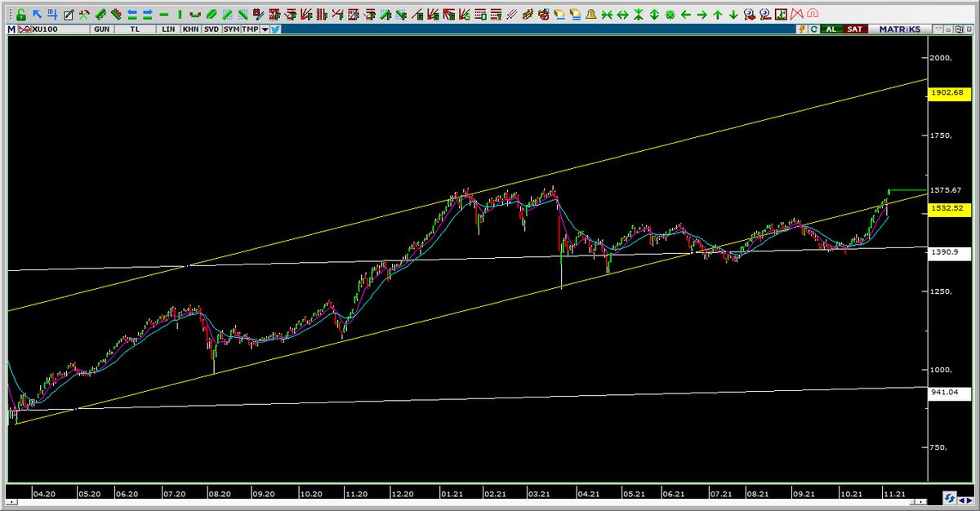Click the red magnet snap icon
980x511 pixels.
tap(813, 15)
